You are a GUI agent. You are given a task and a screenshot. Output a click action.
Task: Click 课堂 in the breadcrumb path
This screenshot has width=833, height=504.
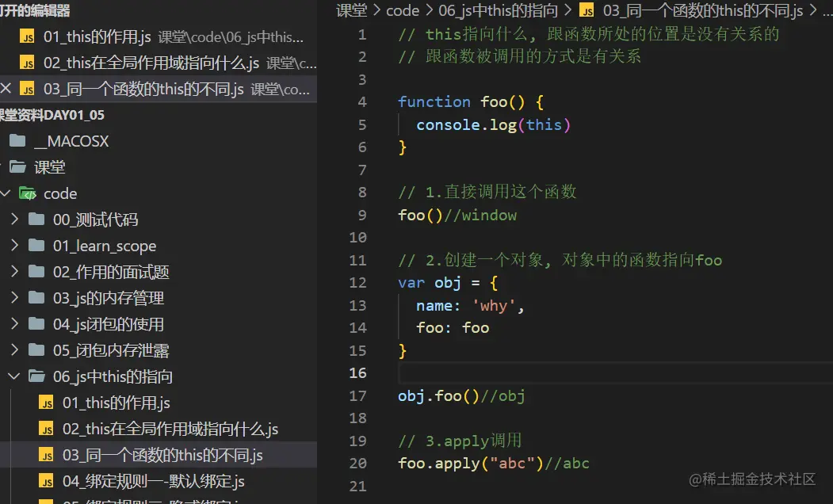[352, 10]
